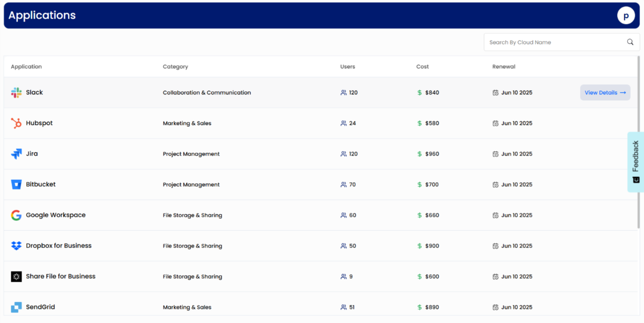This screenshot has width=644, height=323.
Task: Click the calendar icon in Slack row
Action: pyautogui.click(x=495, y=93)
